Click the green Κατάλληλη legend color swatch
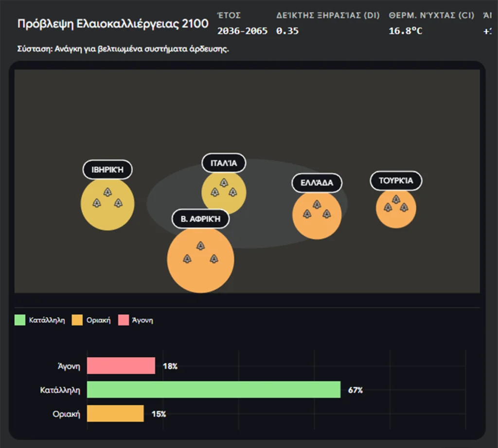Image resolution: width=498 pixels, height=448 pixels. pyautogui.click(x=20, y=320)
